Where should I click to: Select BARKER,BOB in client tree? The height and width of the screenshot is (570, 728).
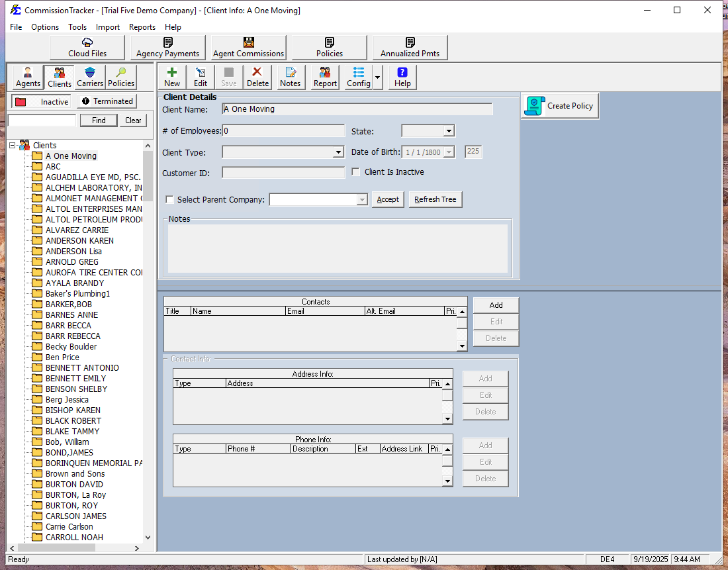(69, 305)
